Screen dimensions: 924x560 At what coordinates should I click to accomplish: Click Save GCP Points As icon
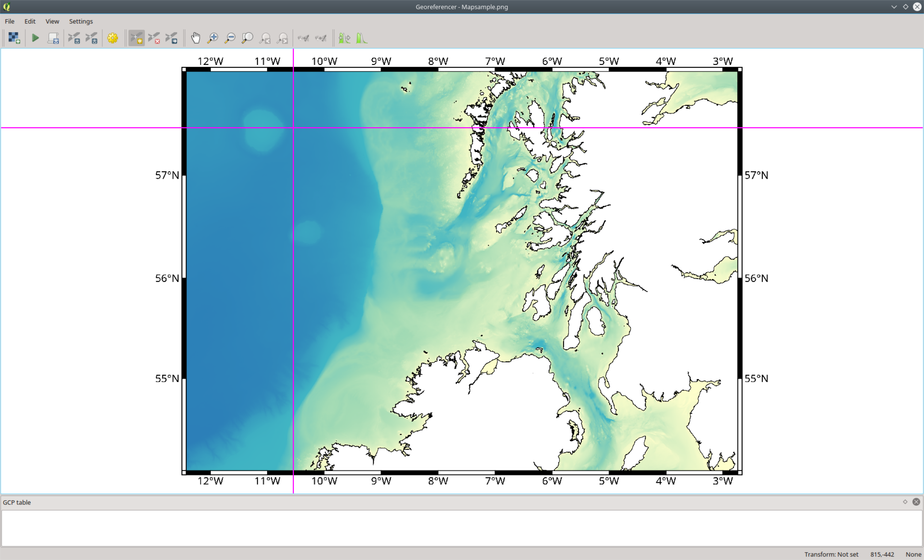click(x=91, y=38)
